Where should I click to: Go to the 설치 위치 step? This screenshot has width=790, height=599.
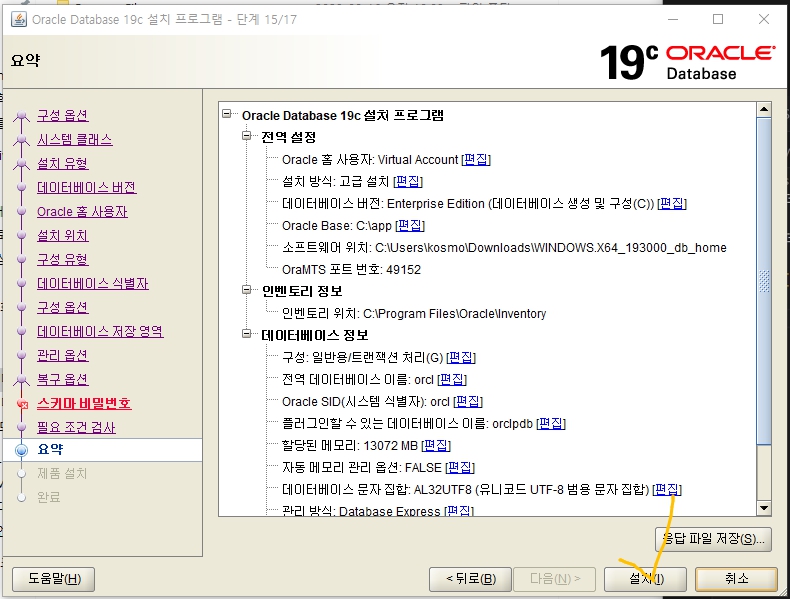pyautogui.click(x=62, y=235)
